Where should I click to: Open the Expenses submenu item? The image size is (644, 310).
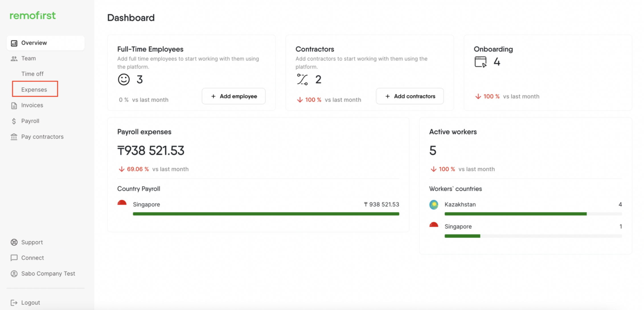34,89
